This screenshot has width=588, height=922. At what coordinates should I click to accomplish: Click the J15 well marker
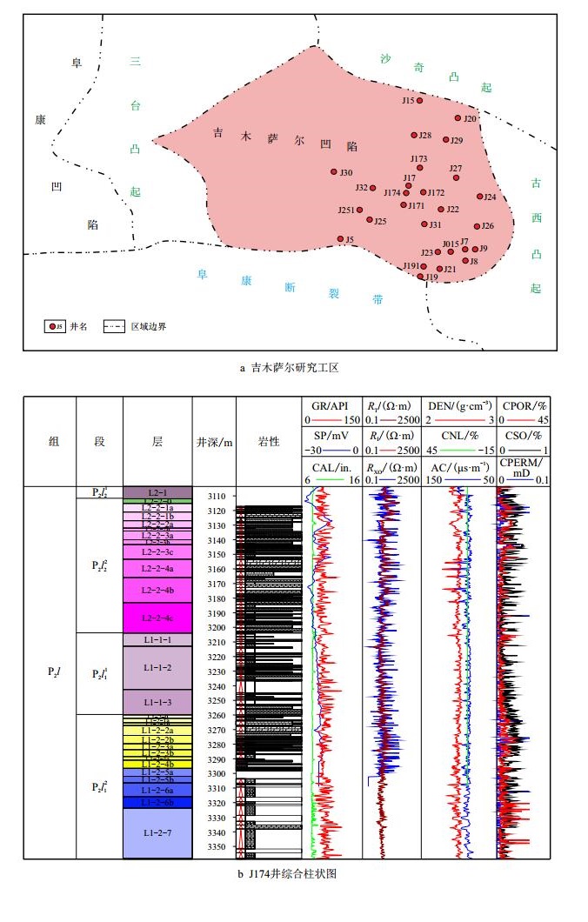[x=419, y=101]
